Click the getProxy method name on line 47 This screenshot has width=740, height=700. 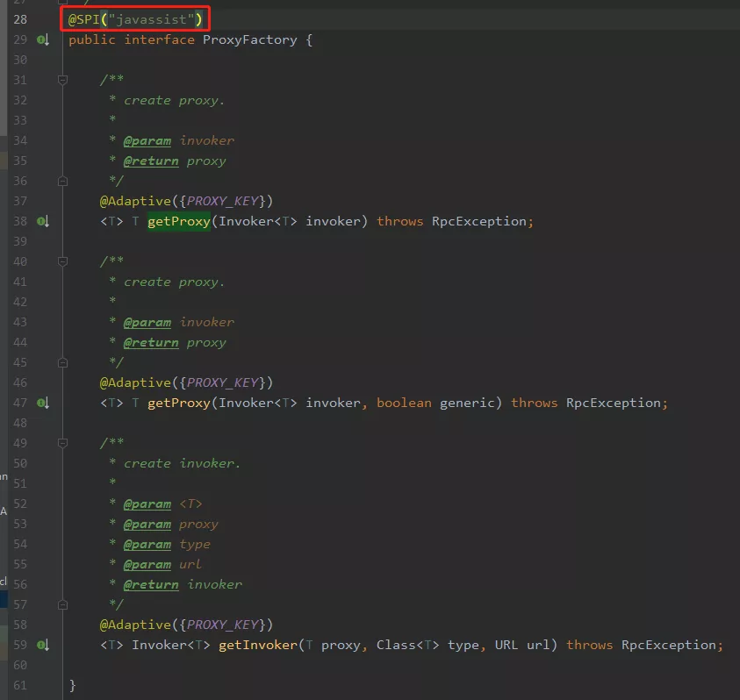[179, 404]
